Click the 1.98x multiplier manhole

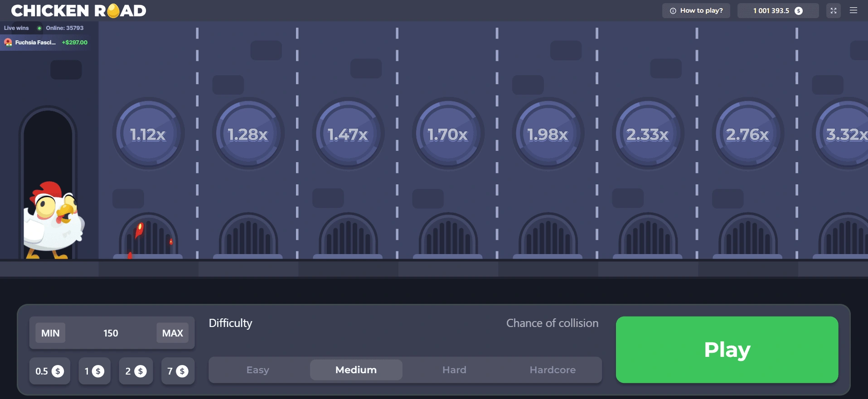point(548,134)
